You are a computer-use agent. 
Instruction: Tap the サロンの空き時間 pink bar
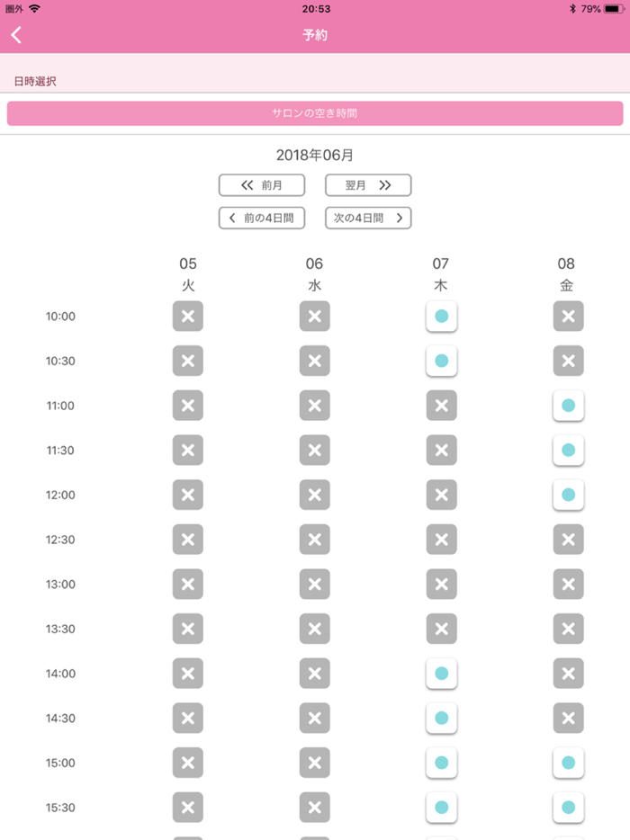[x=315, y=113]
